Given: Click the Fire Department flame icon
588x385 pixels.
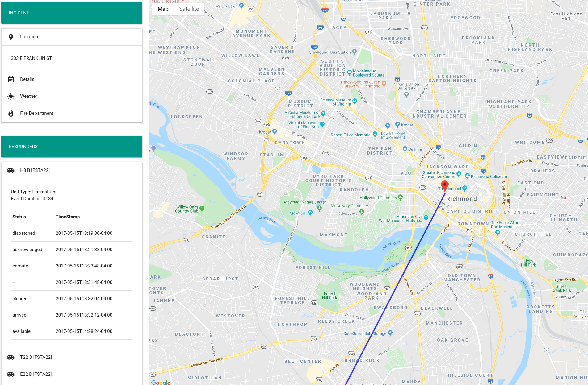Looking at the screenshot, I should pyautogui.click(x=11, y=114).
